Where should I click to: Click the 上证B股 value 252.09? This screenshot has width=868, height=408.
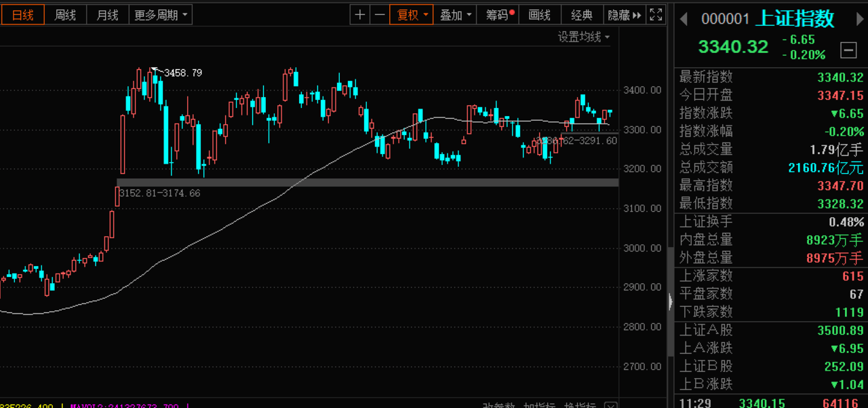pos(844,367)
